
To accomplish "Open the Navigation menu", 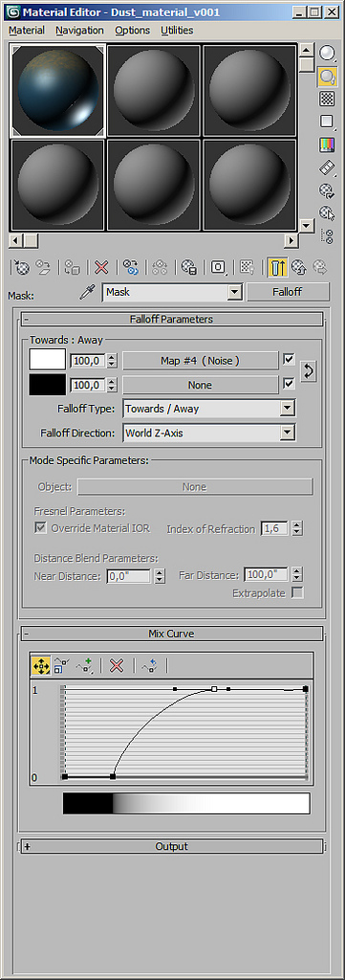I will [x=80, y=30].
